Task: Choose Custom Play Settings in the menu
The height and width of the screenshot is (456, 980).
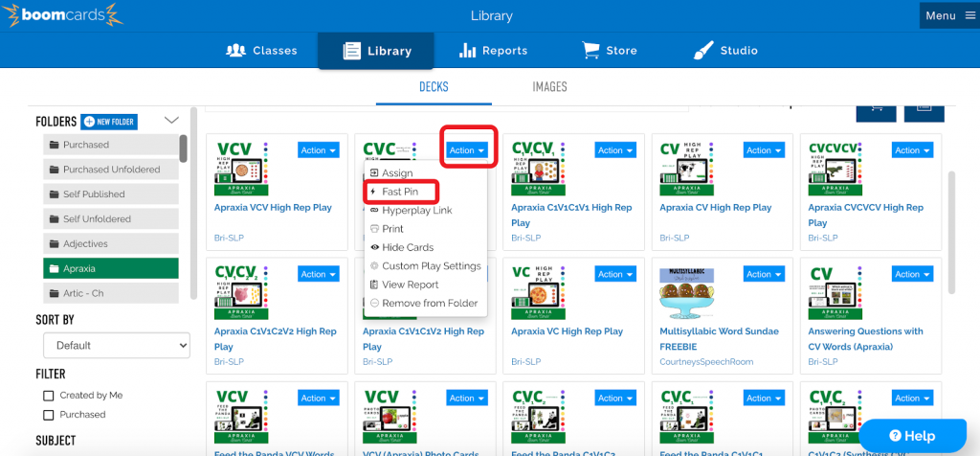Action: 426,266
